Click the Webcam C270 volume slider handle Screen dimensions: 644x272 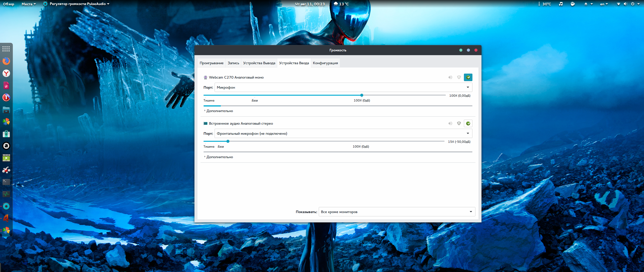361,95
